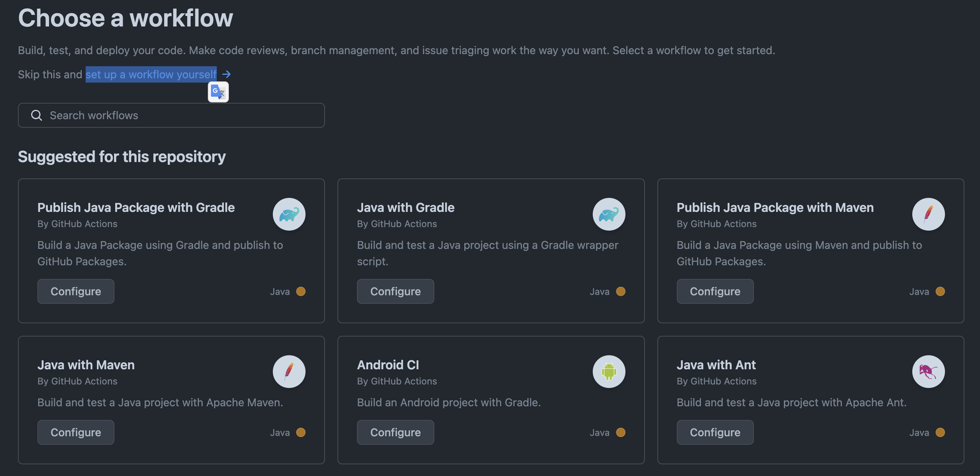Screen dimensions: 980x476
Task: Click the Android robot icon on Android CI card
Action: pyautogui.click(x=609, y=372)
